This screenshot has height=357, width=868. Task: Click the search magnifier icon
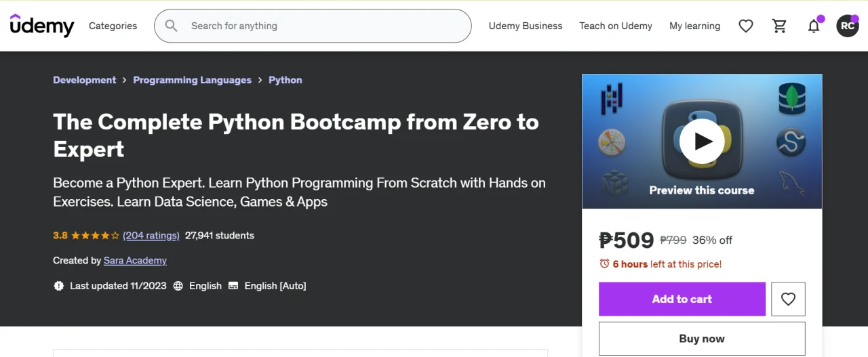(172, 26)
